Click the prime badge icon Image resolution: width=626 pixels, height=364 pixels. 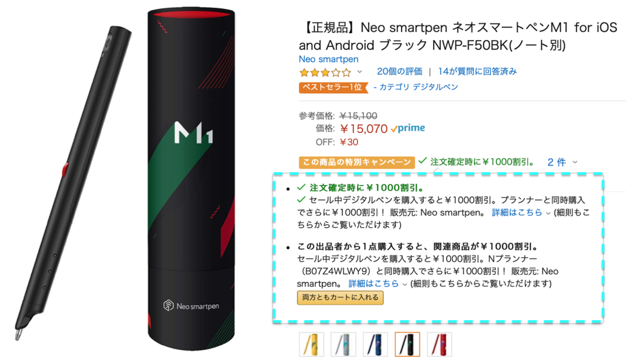[x=407, y=128]
